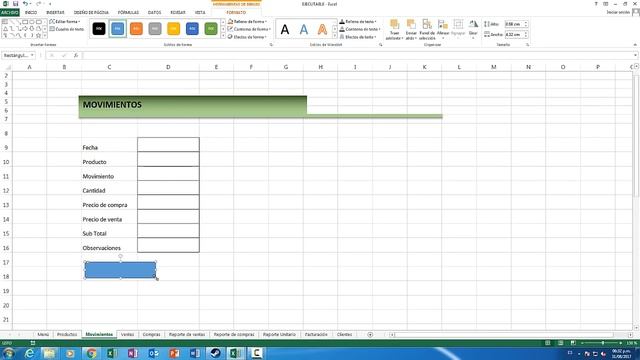Select the input cell next to Fecha
Viewport: 640px width, 360px height.
point(168,144)
